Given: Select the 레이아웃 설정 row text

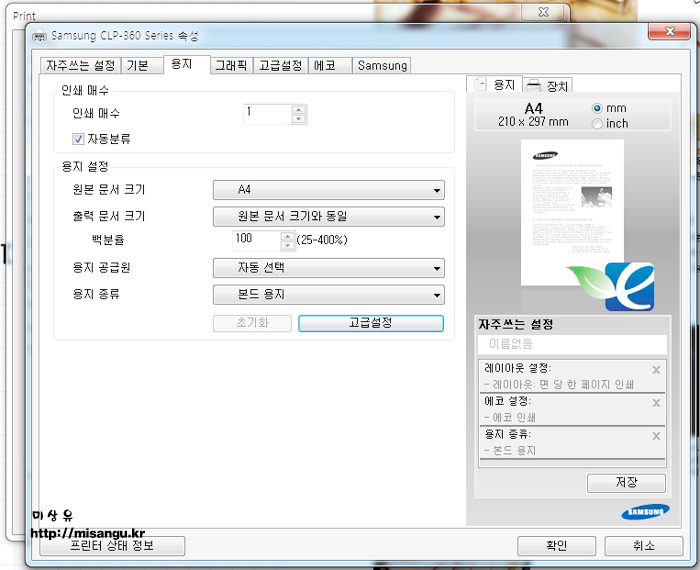Looking at the screenshot, I should coord(517,368).
